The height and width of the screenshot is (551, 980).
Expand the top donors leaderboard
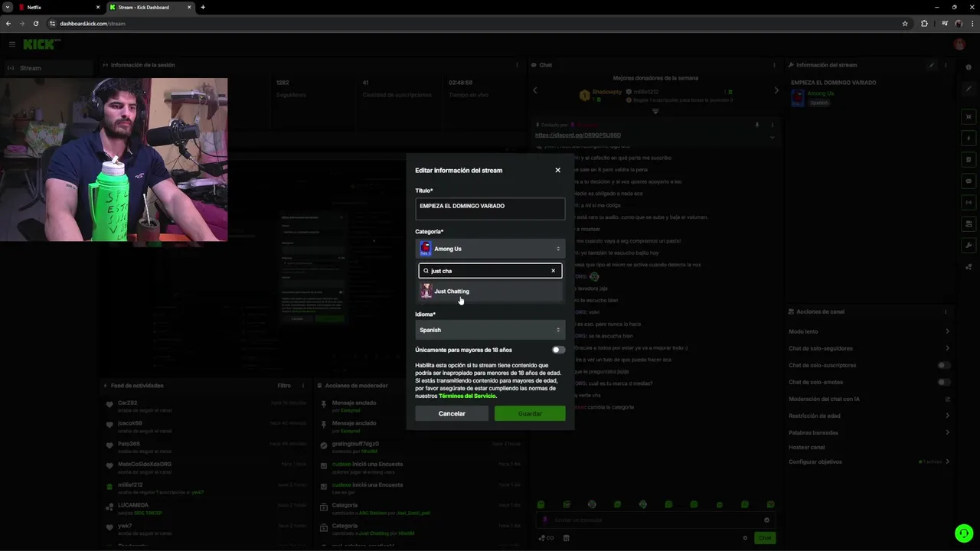tap(655, 111)
